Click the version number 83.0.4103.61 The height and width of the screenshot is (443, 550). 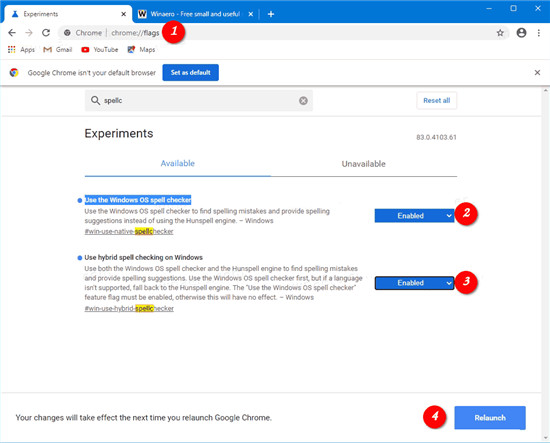click(x=436, y=137)
